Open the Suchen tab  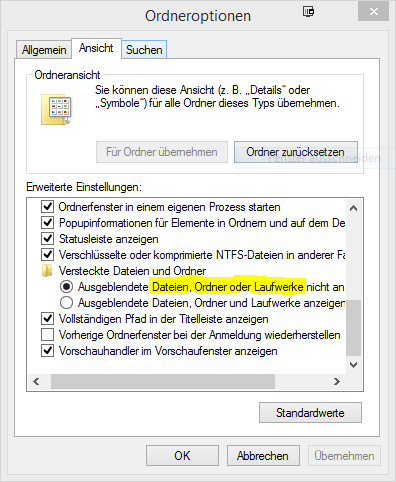pos(144,50)
